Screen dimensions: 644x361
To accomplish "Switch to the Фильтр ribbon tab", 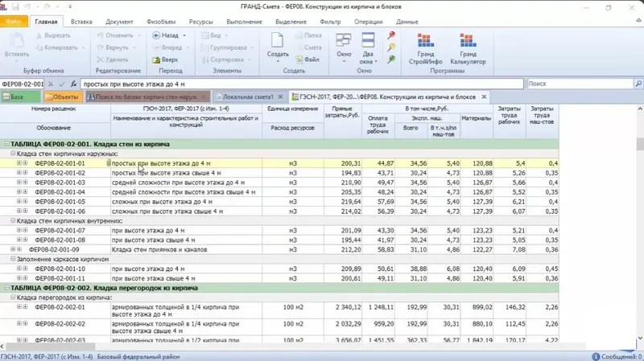I will point(330,22).
